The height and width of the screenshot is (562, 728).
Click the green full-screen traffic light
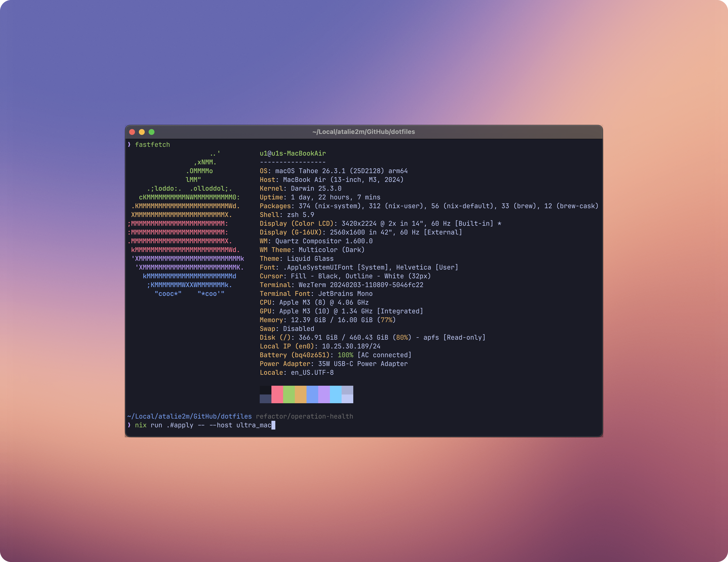[152, 131]
